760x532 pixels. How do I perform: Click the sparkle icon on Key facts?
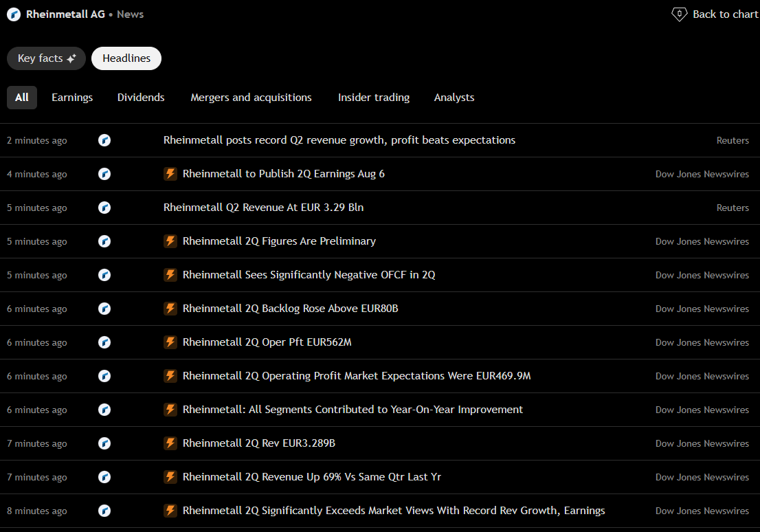pos(71,58)
